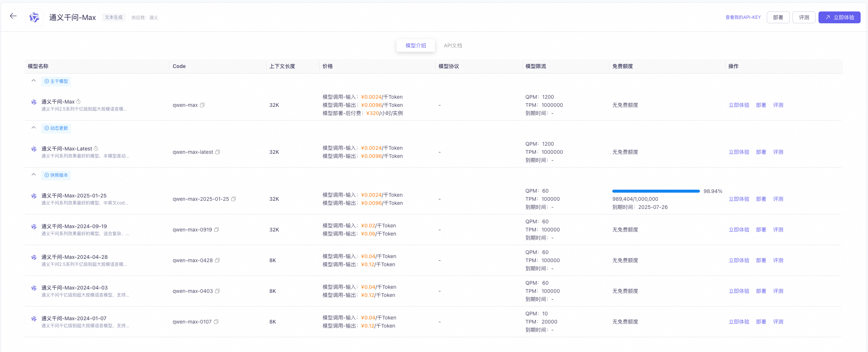Copy the qwen-max-0107 code
Viewport: 868px width, 352px height.
[216, 322]
